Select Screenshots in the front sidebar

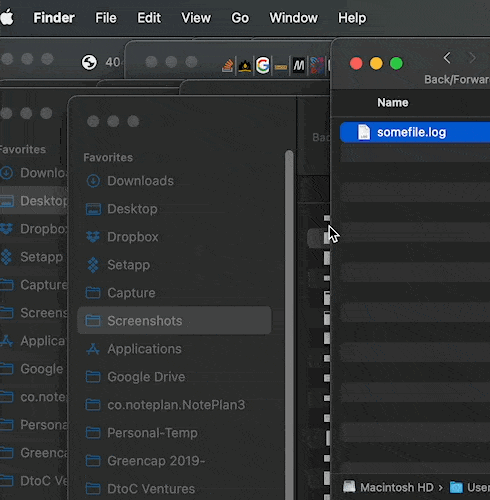(x=174, y=321)
